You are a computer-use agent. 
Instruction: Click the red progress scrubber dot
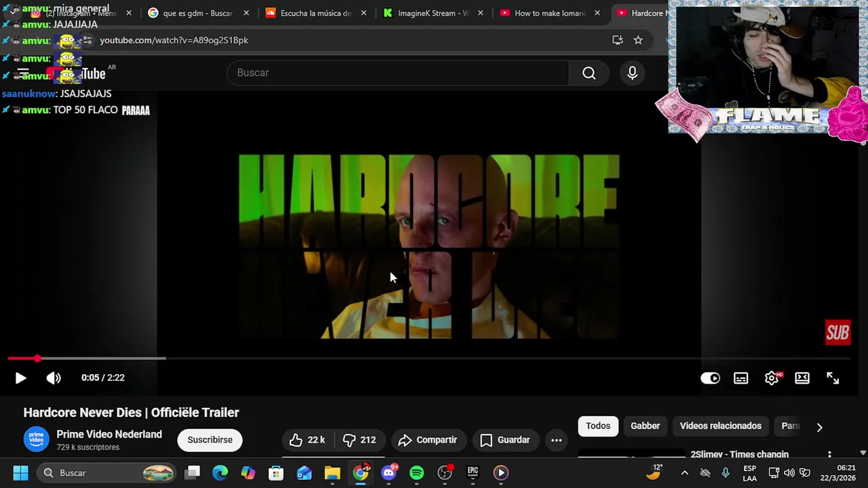(x=37, y=358)
